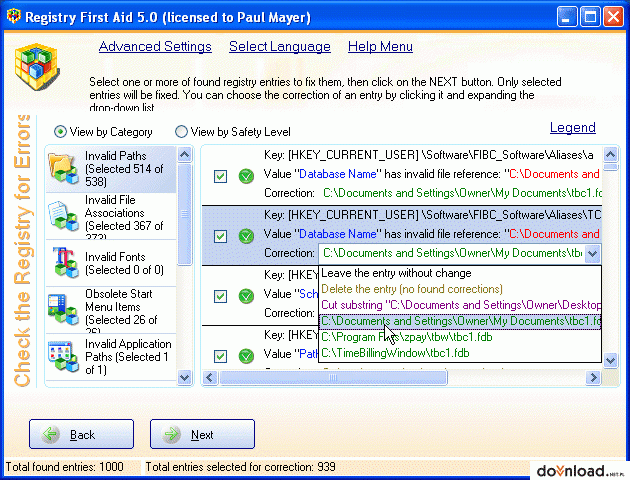Uncheck the Aliases\TC registry entry checkbox

pyautogui.click(x=220, y=236)
